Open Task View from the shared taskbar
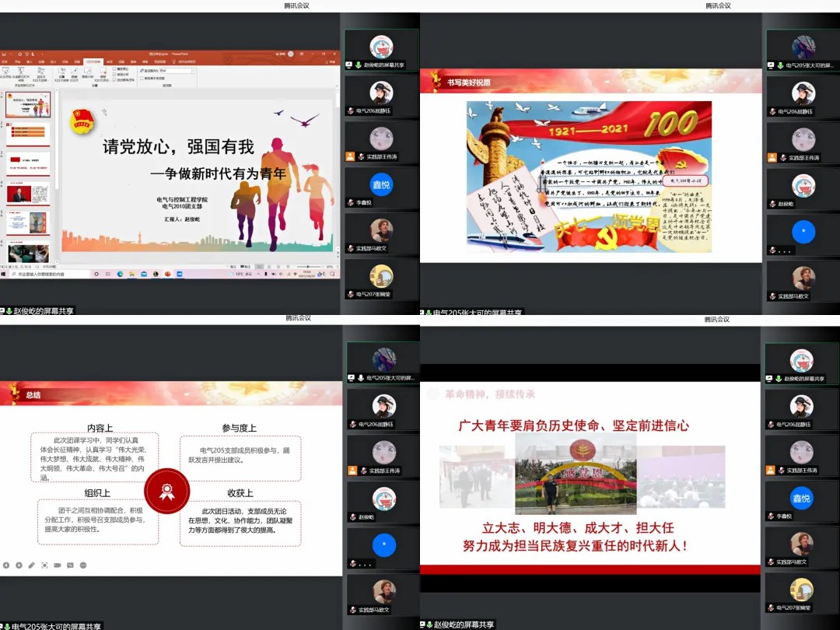 [107, 275]
